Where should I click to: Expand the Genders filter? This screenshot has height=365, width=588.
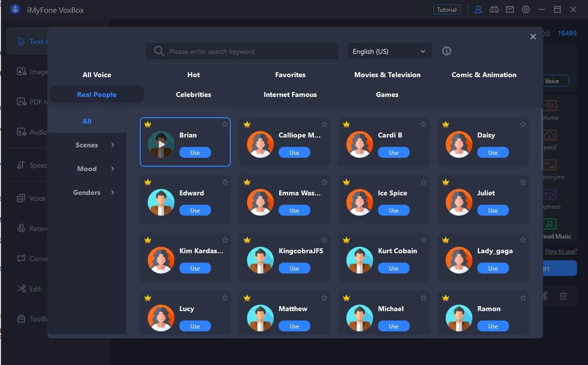(87, 192)
